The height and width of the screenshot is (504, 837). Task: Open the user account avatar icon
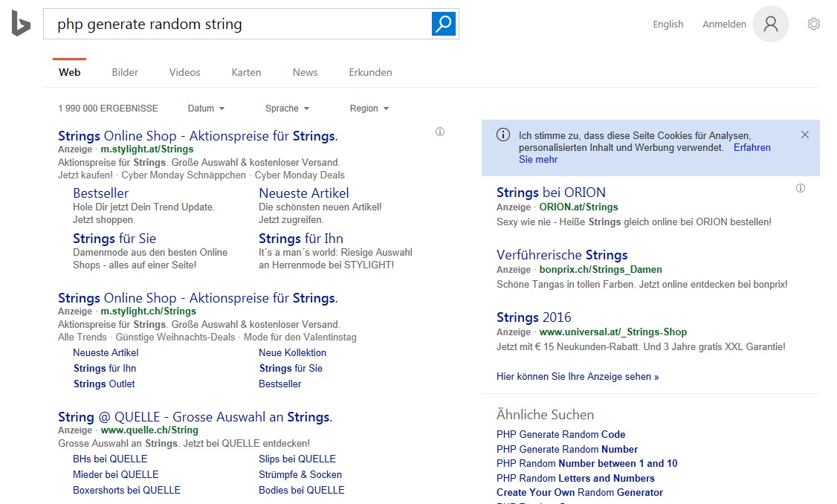click(770, 24)
